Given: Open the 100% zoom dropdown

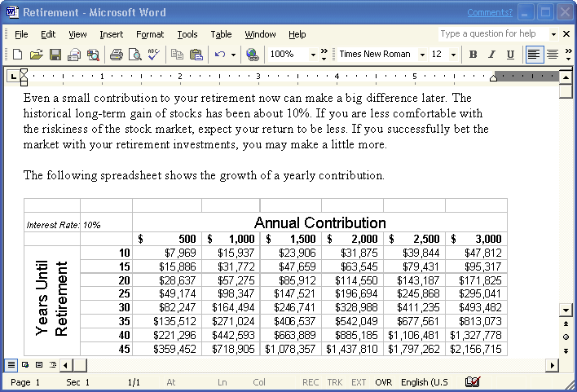Looking at the screenshot, I should pyautogui.click(x=313, y=55).
